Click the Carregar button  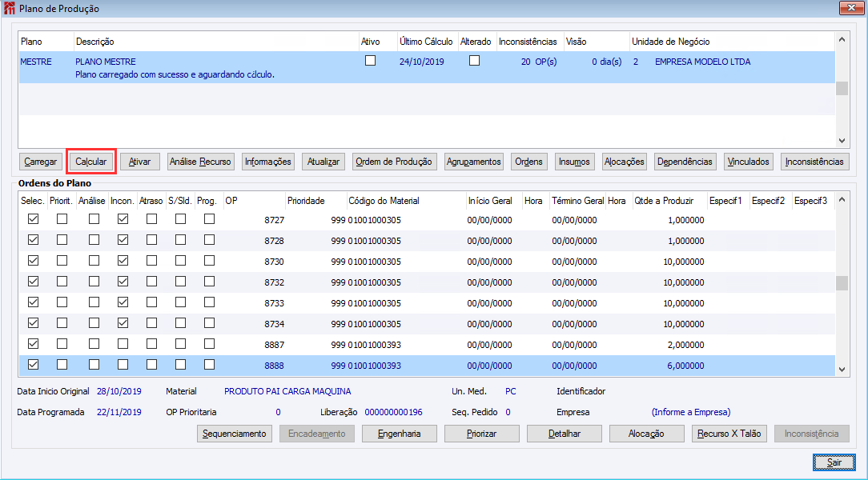point(40,162)
